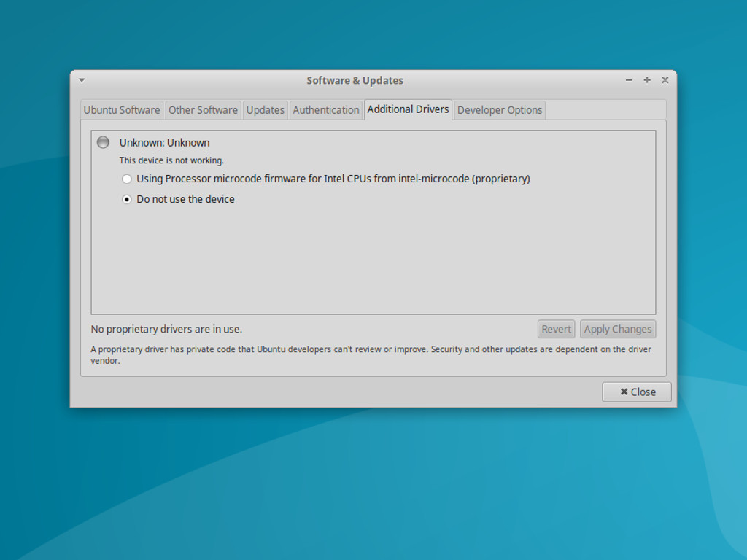Maximize the Software & Updates window

(647, 80)
